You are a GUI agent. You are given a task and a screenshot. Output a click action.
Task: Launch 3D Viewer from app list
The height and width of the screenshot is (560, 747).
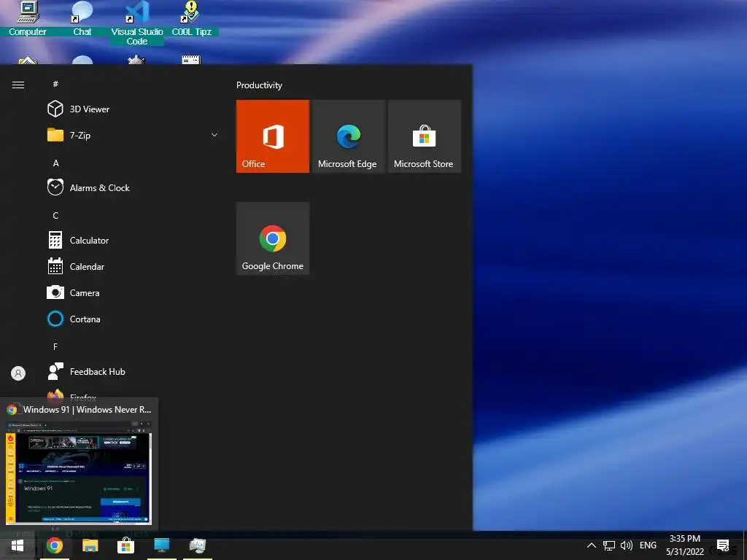point(90,109)
